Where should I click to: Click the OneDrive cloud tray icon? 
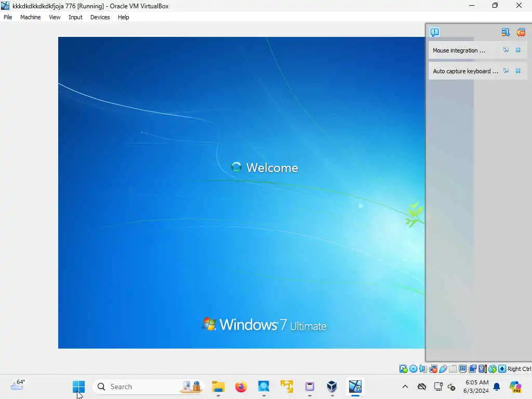[422, 387]
